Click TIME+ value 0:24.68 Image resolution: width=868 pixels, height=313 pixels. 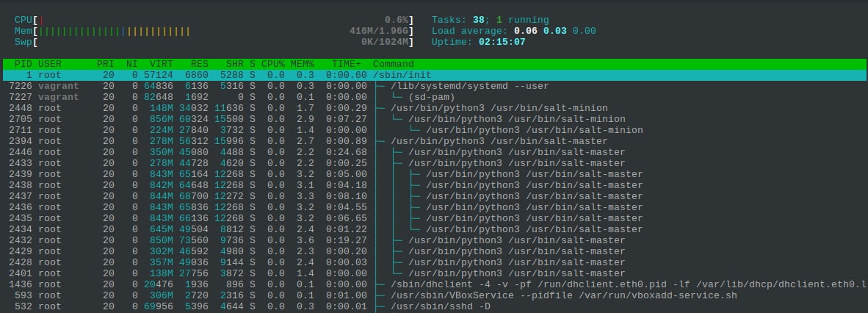pyautogui.click(x=346, y=152)
